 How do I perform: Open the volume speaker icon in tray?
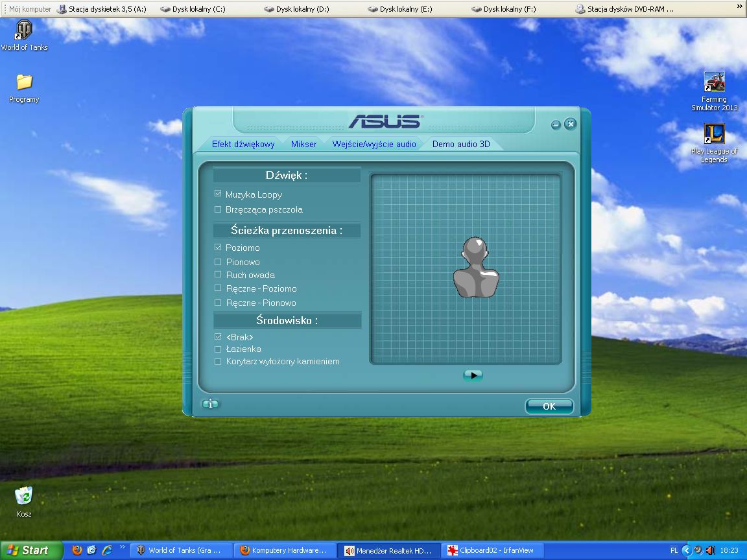[x=709, y=550]
